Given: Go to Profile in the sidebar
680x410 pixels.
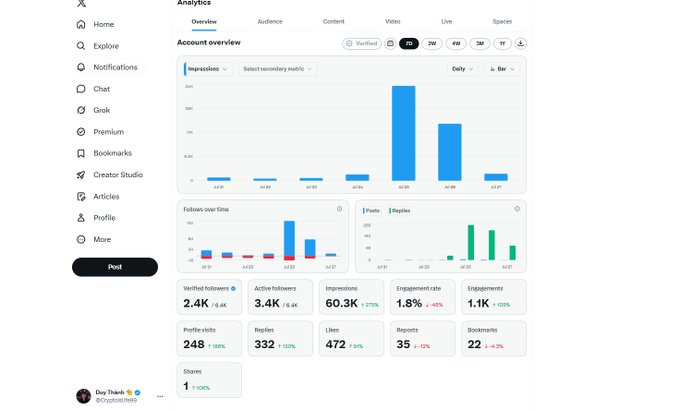Looking at the screenshot, I should point(95,218).
